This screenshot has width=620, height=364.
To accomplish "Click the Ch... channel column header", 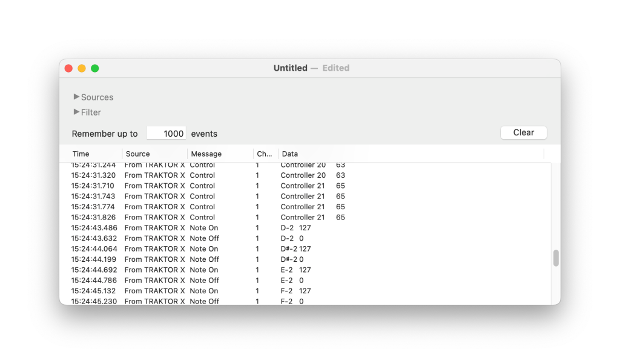I will pyautogui.click(x=265, y=154).
